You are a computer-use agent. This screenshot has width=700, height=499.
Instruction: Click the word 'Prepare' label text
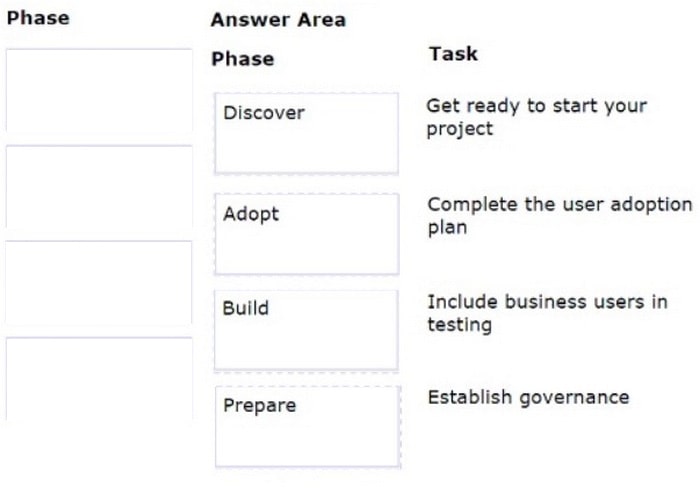point(260,405)
